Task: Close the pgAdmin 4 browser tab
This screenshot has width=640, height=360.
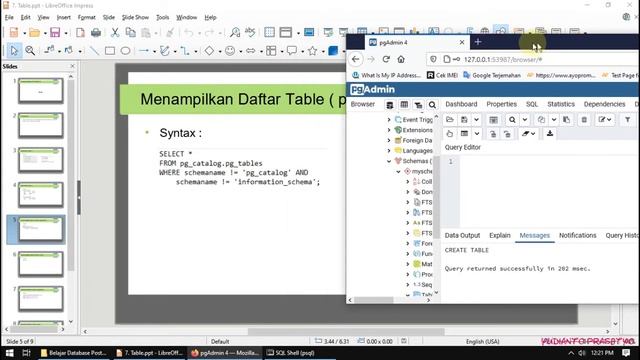Action: click(x=462, y=42)
